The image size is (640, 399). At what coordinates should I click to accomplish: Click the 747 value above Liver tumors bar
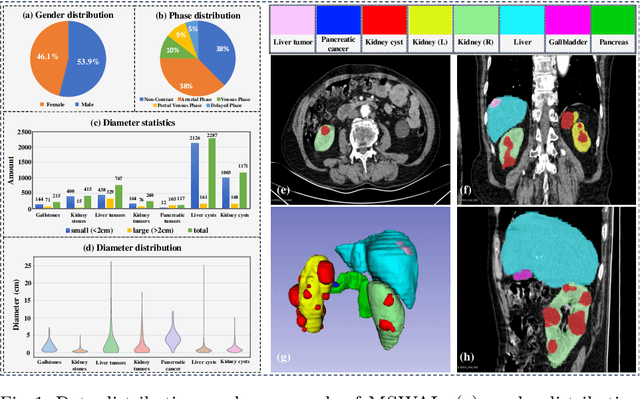click(x=119, y=179)
